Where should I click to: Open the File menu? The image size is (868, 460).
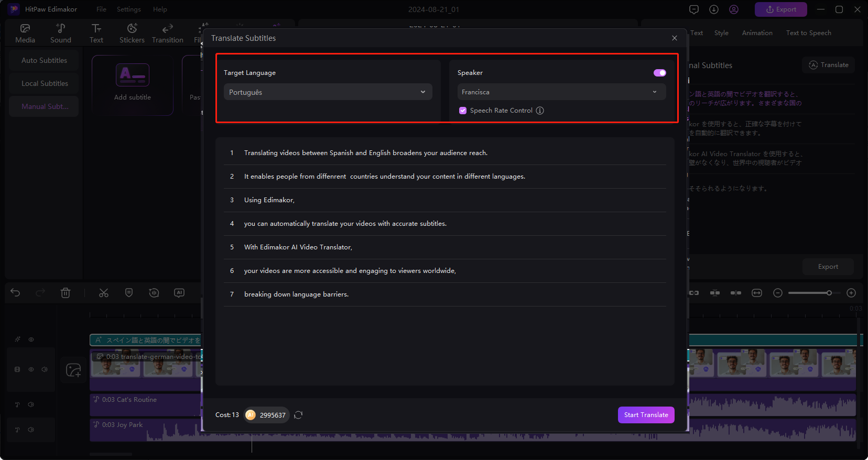point(101,9)
